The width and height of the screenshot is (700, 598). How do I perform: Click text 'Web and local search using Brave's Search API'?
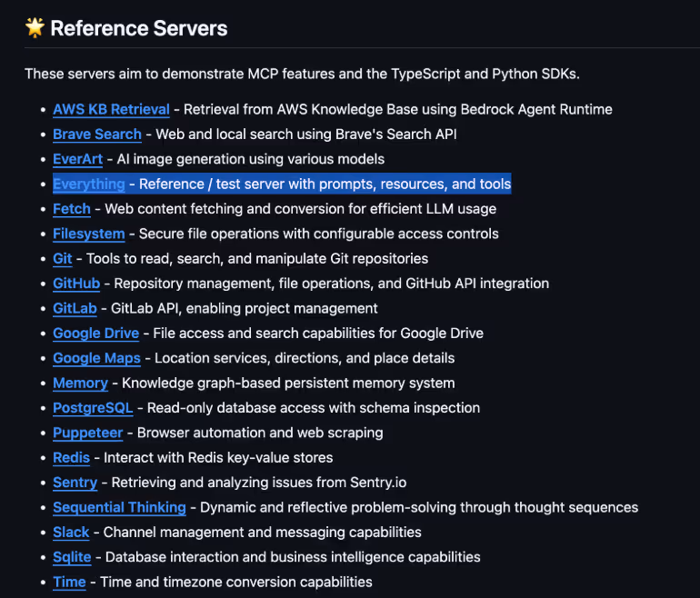pos(306,135)
